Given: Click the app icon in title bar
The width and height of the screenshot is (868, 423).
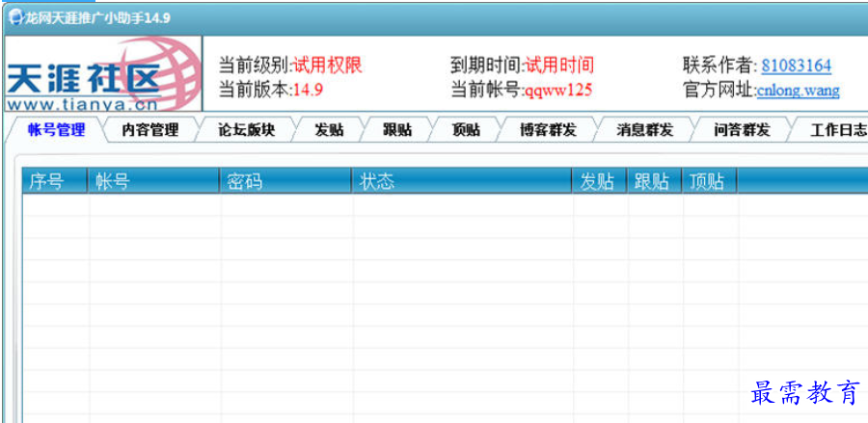Looking at the screenshot, I should pyautogui.click(x=16, y=18).
